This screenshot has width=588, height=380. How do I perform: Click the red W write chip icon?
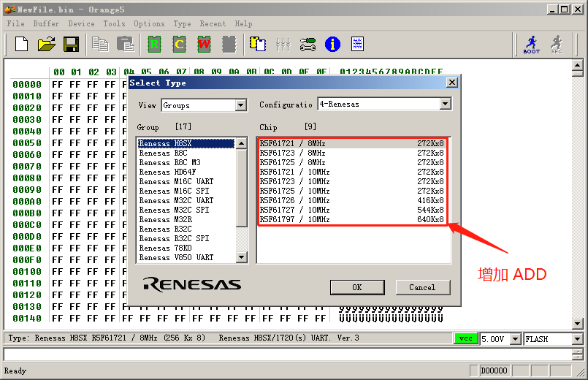coord(204,45)
